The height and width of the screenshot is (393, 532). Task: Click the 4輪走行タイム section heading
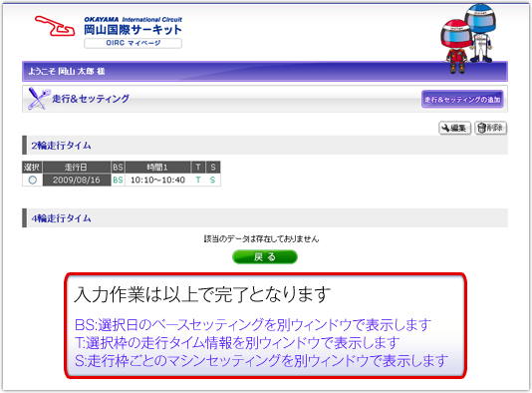[61, 218]
